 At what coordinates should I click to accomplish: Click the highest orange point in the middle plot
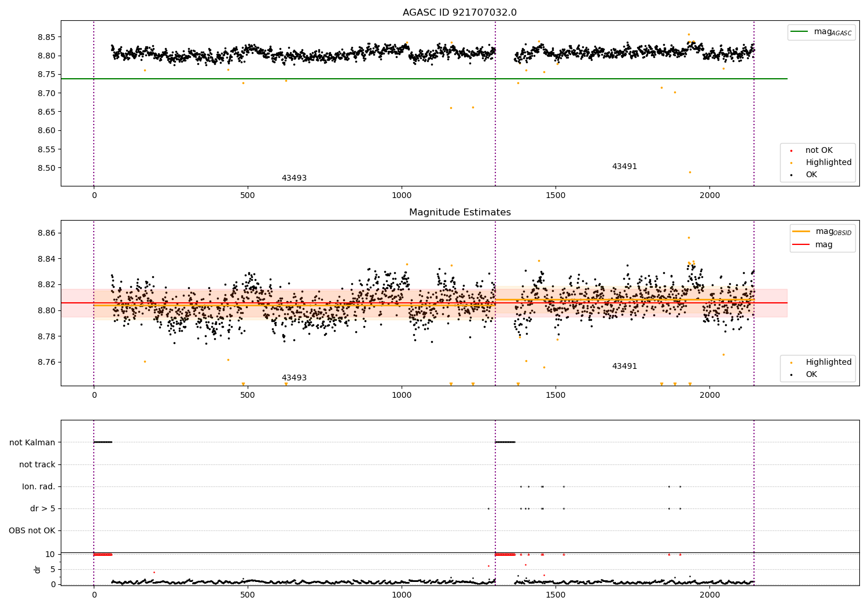tap(689, 237)
